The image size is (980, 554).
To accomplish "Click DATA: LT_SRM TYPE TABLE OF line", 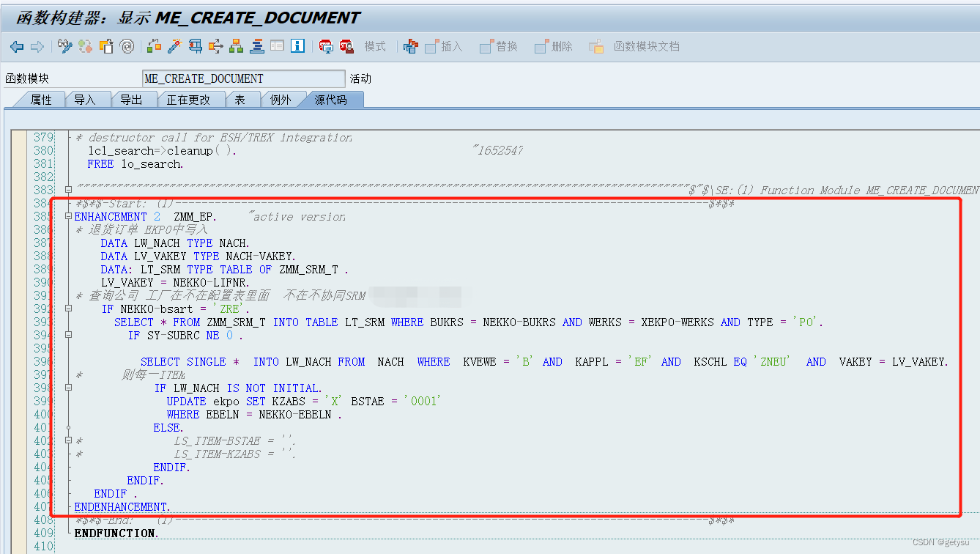I will [x=225, y=269].
